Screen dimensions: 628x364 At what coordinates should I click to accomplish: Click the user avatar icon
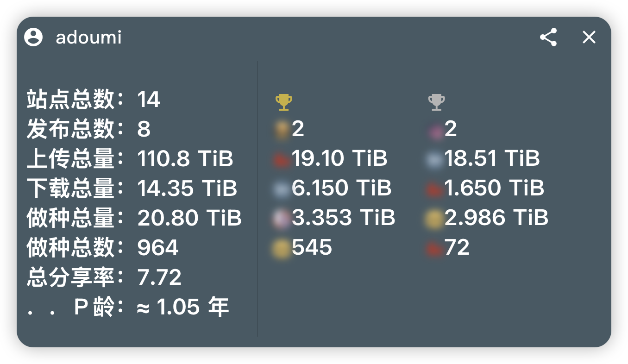point(33,37)
